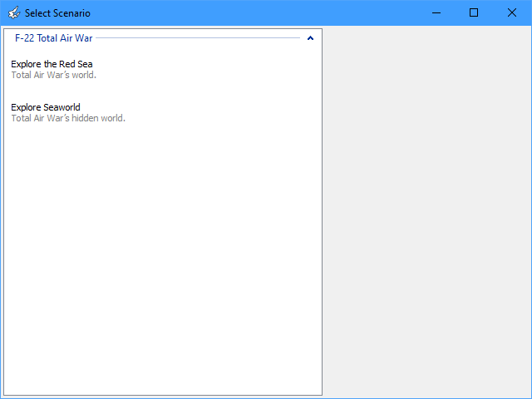Click the "Total Air War's world." description
The height and width of the screenshot is (399, 532).
click(x=53, y=75)
